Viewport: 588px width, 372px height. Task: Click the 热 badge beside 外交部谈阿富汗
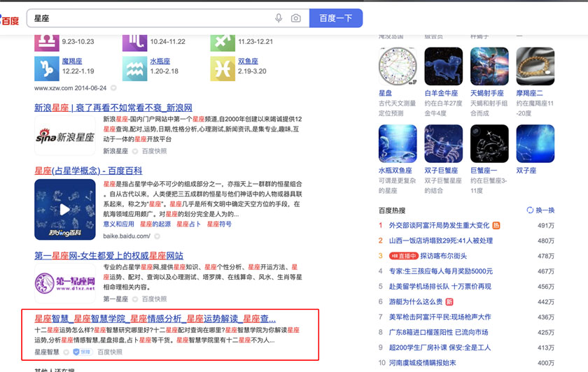coord(496,225)
